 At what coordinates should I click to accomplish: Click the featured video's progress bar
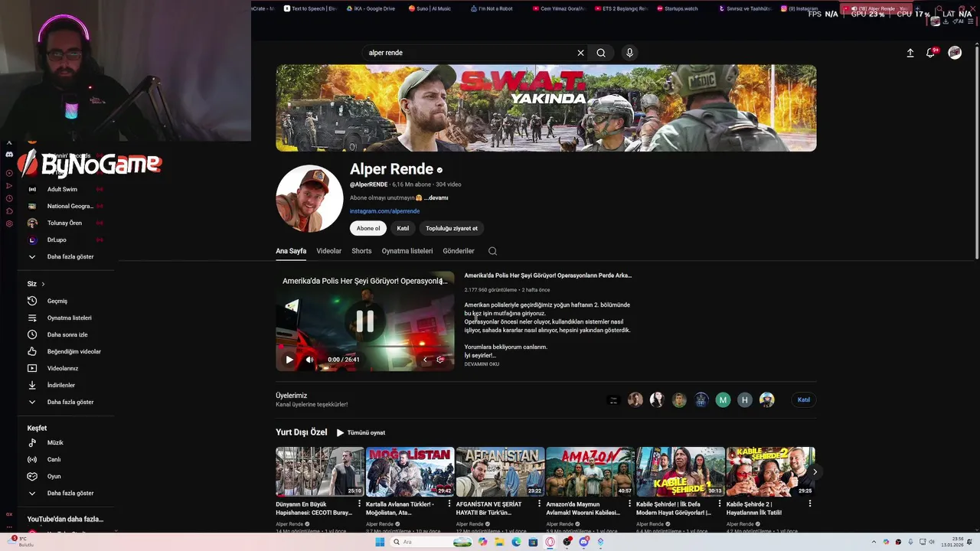pos(364,348)
